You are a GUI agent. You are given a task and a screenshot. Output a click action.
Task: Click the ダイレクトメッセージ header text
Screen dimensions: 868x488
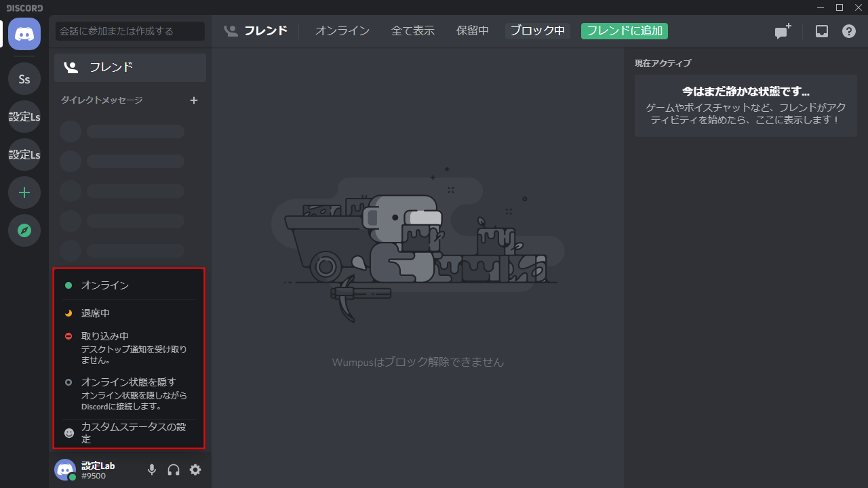coord(102,100)
